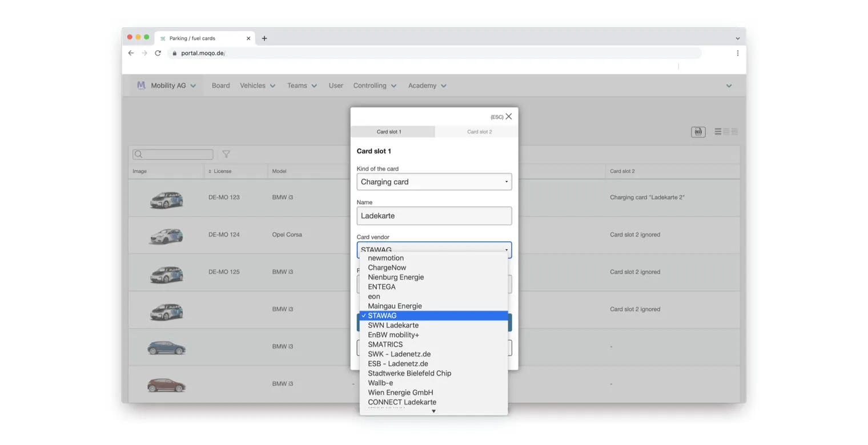
Task: Switch to the widest row density view
Action: coord(718,132)
